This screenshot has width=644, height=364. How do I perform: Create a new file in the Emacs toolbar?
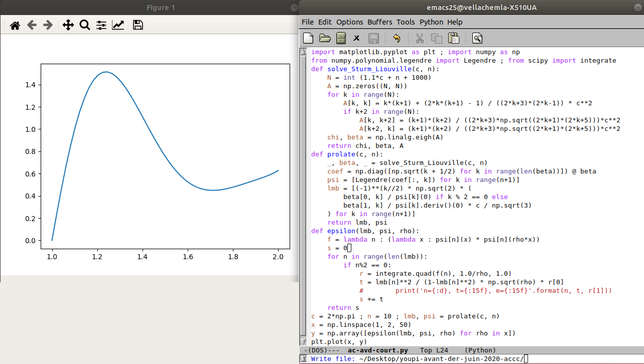coord(308,38)
